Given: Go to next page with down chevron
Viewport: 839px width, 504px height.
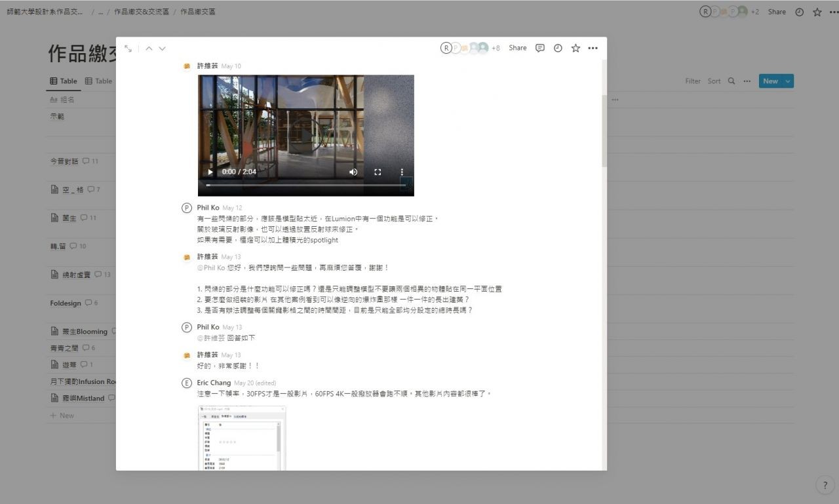Looking at the screenshot, I should pos(162,48).
